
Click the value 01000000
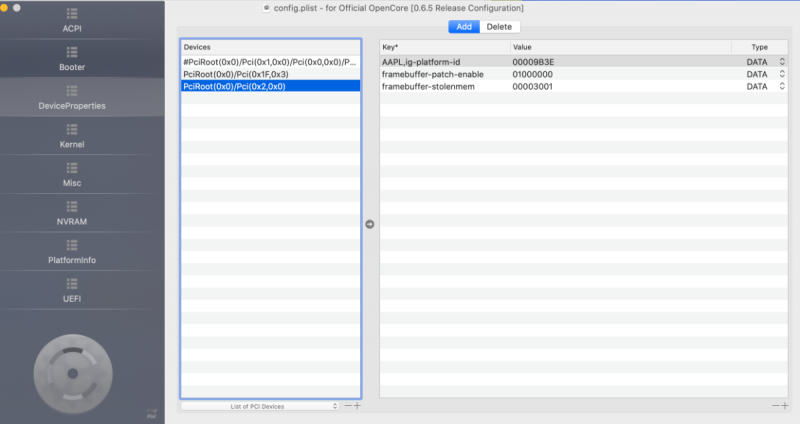(x=532, y=74)
